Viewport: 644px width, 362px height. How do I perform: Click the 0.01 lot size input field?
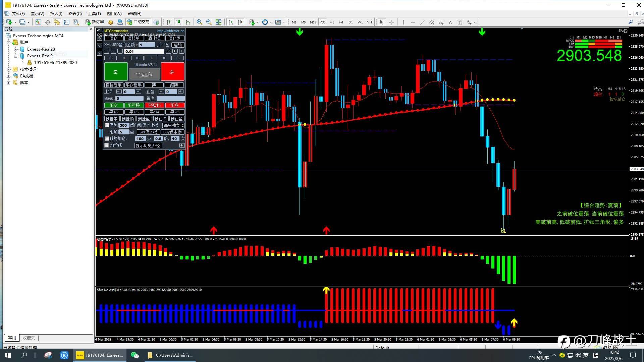click(144, 51)
